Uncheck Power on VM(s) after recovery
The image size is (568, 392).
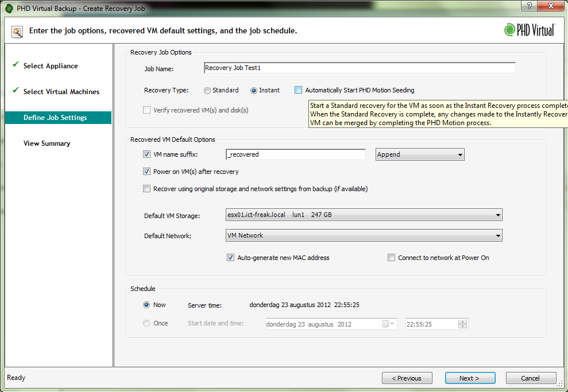click(x=146, y=172)
